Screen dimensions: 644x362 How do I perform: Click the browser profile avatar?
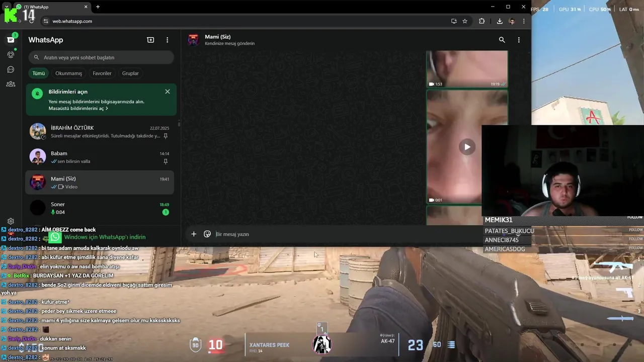[x=512, y=21]
